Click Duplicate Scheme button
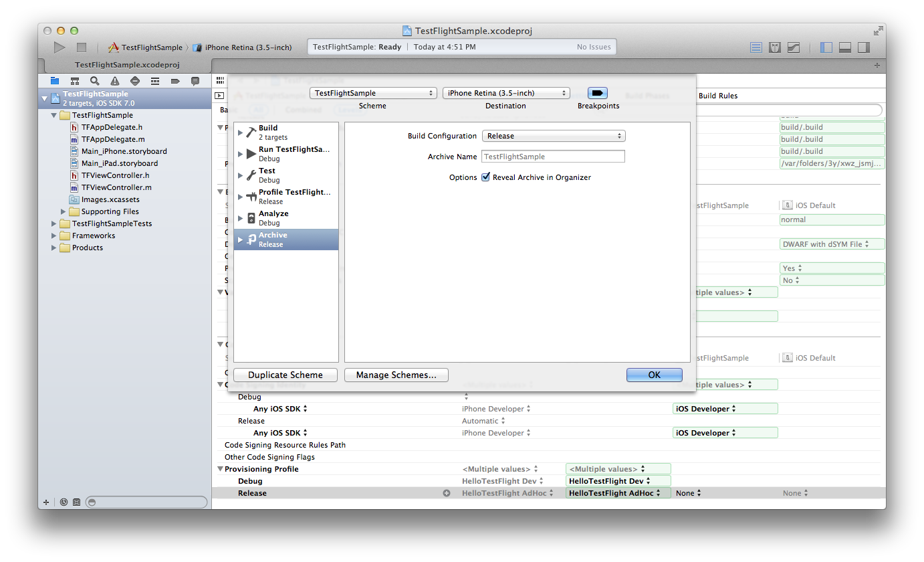Screen dimensions: 924x562 (x=285, y=375)
